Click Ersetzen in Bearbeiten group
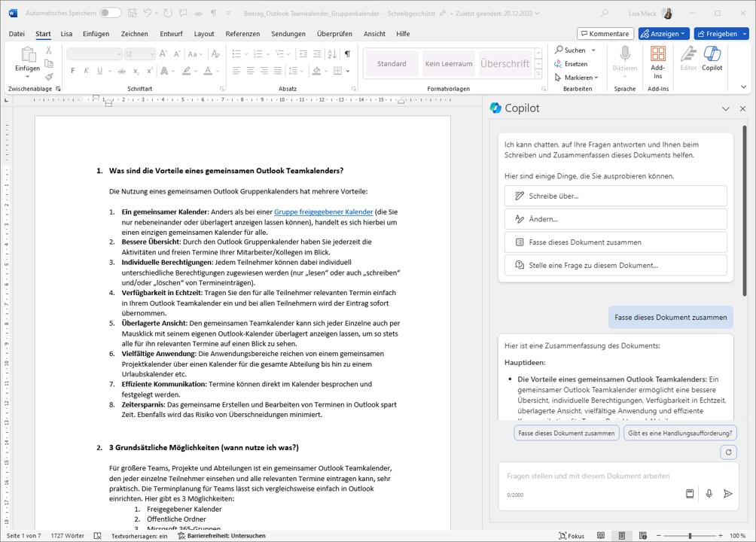The height and width of the screenshot is (542, 756). pos(571,64)
